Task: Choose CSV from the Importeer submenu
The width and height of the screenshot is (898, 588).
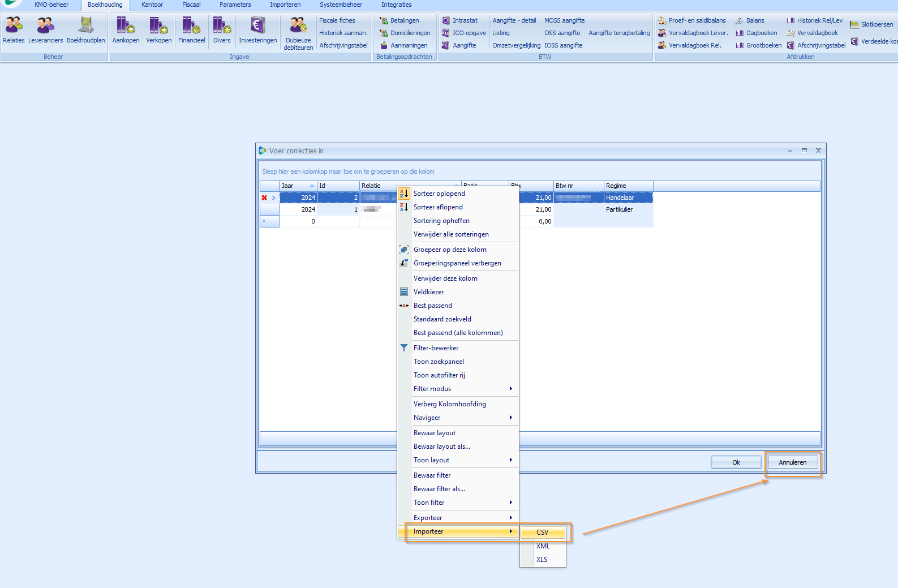Action: pyautogui.click(x=542, y=533)
